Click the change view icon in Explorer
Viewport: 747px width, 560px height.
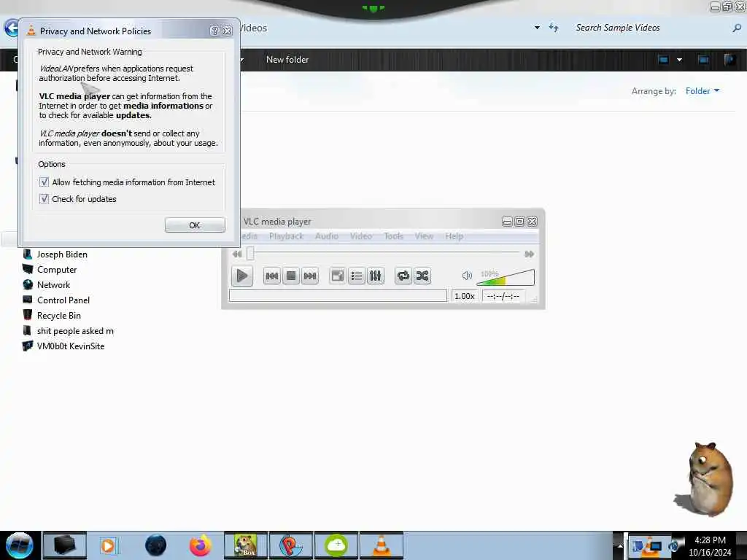tap(663, 60)
